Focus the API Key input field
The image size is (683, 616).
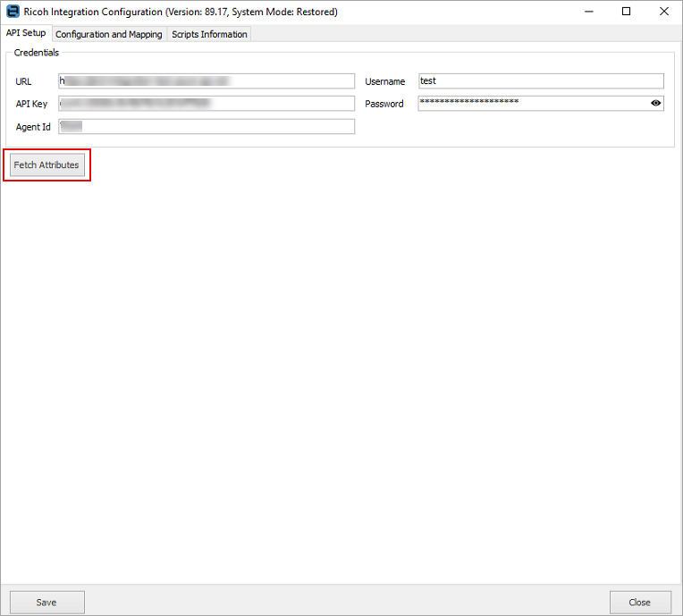coord(207,104)
